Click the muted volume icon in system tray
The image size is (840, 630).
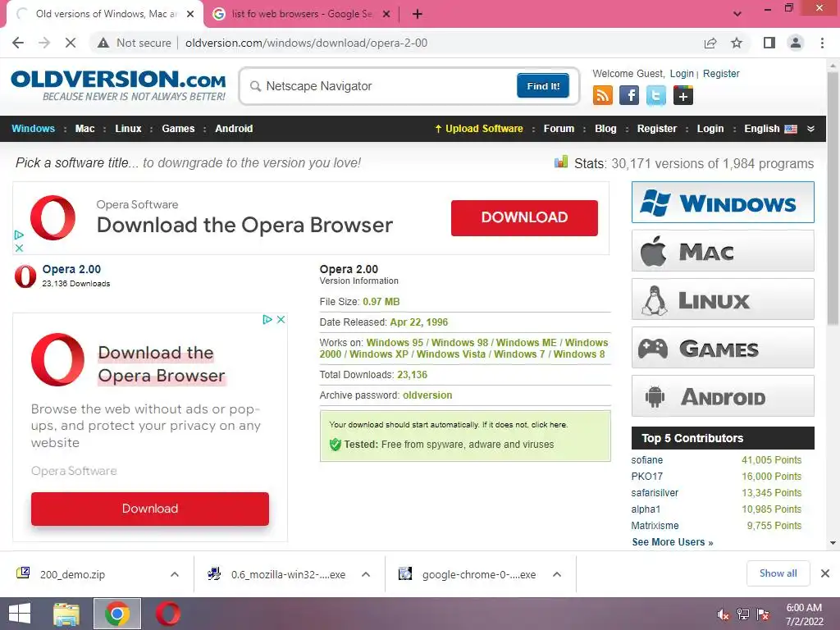723,614
